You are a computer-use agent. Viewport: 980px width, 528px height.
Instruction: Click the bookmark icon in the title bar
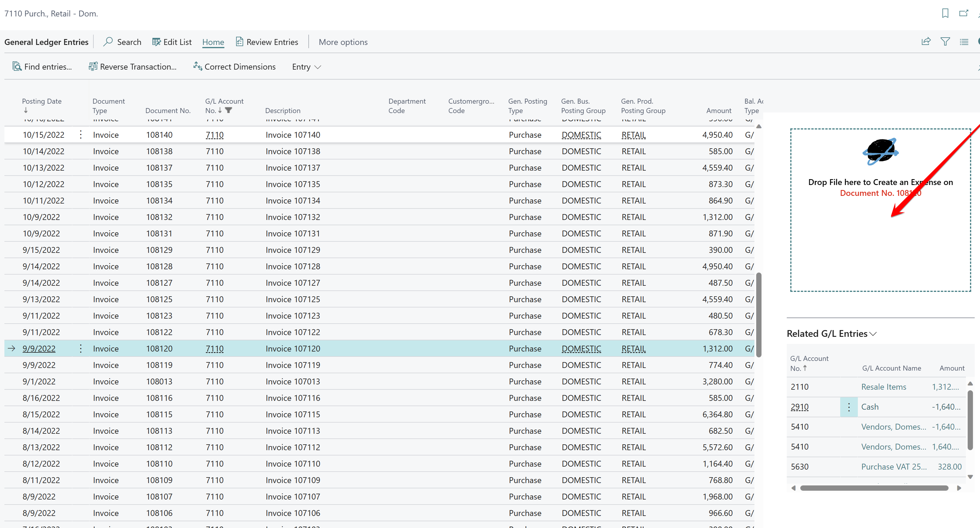pos(945,13)
